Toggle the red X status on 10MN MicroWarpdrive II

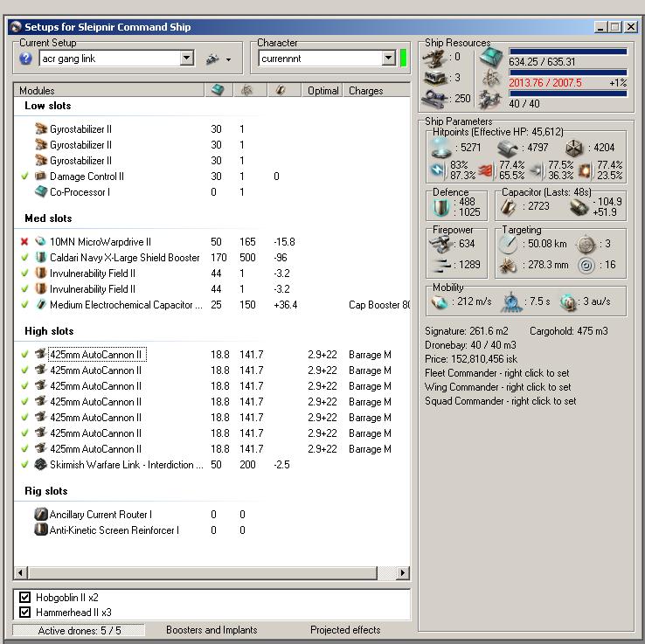[x=24, y=241]
